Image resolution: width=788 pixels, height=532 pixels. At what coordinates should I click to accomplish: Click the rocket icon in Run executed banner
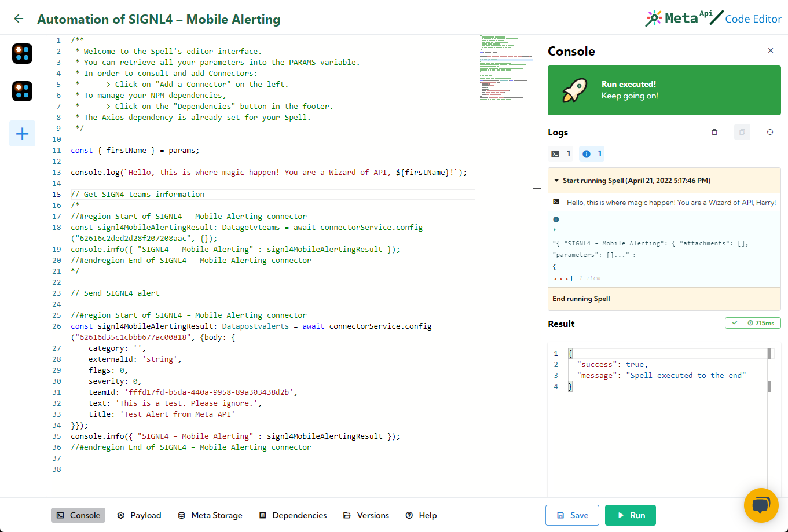click(575, 90)
